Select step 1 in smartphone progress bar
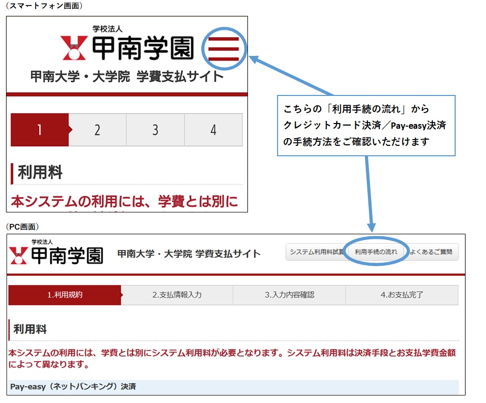 (40, 130)
